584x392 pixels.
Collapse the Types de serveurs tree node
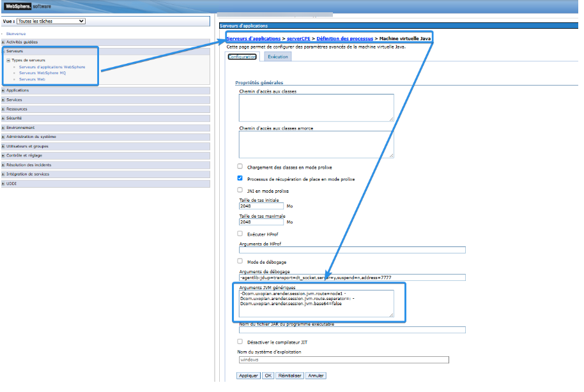point(8,60)
